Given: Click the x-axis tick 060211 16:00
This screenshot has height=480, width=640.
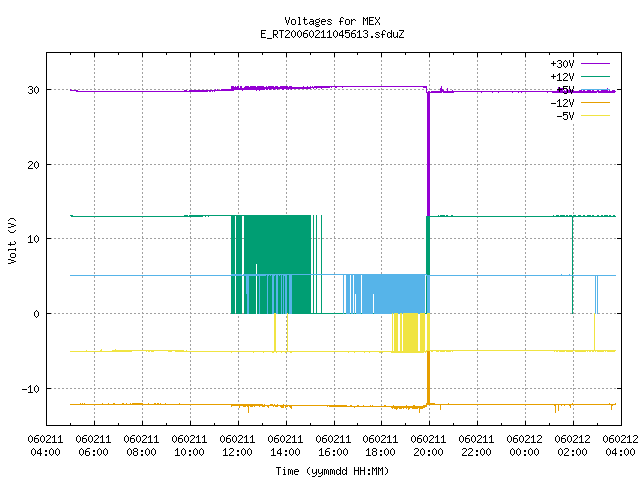Looking at the screenshot, I should (x=333, y=445).
